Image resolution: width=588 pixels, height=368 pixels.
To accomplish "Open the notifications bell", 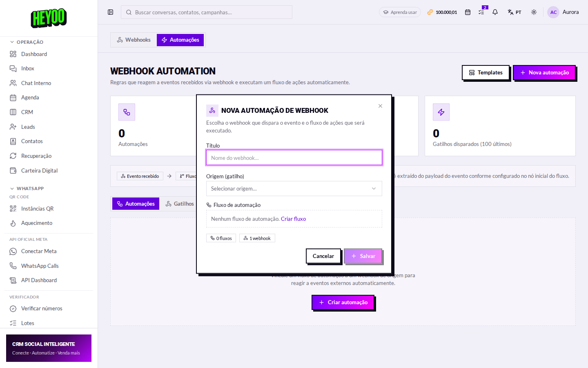I will click(495, 12).
